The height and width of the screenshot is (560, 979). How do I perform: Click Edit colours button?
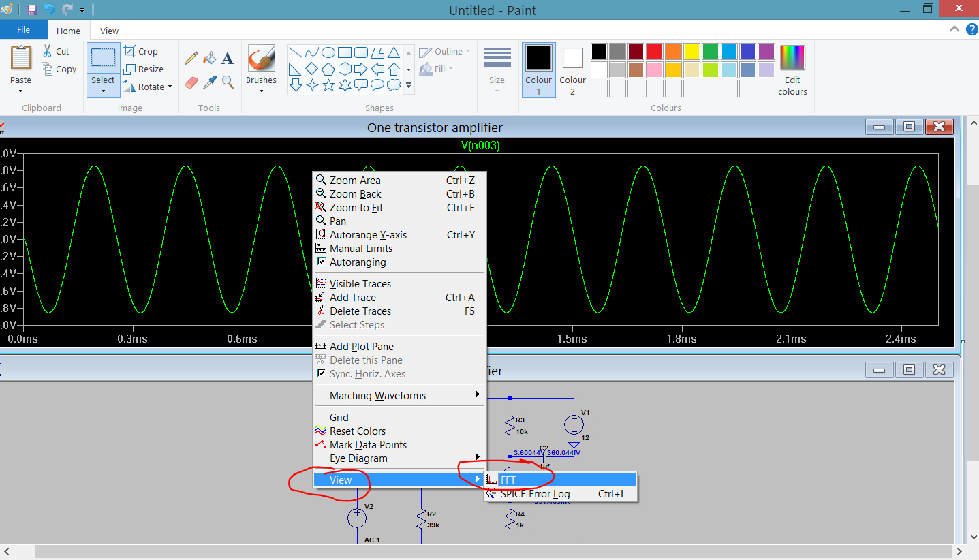(x=792, y=70)
